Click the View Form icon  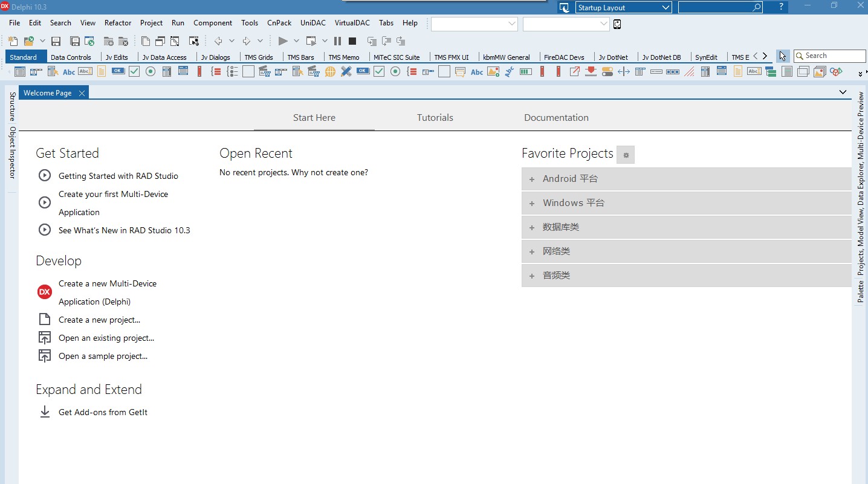(x=160, y=41)
